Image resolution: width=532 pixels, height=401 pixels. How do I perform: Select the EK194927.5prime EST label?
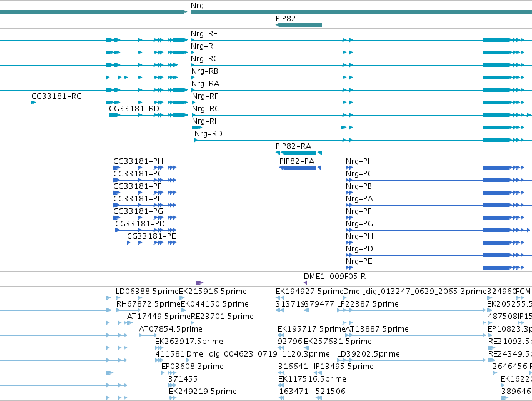pos(309,292)
